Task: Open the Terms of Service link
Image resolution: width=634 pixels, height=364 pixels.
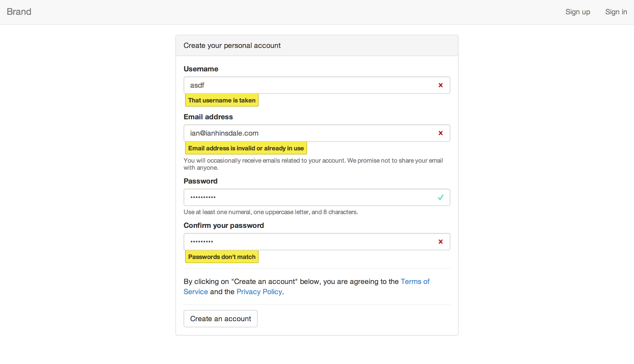Action: point(415,281)
